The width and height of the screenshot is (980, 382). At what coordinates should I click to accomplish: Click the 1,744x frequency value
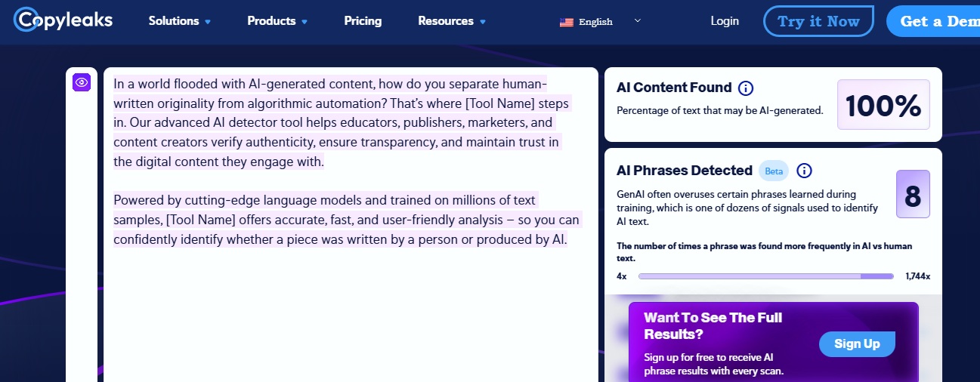tap(918, 276)
